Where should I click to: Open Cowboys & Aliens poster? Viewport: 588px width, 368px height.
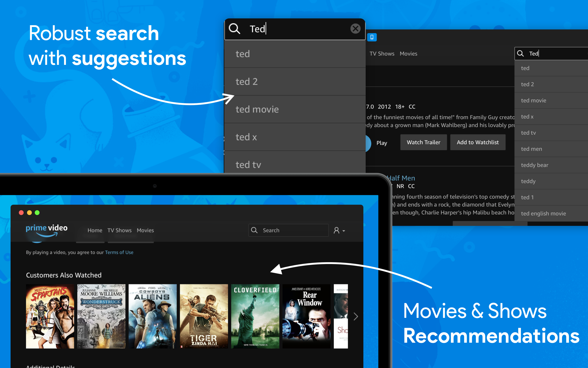coord(153,316)
